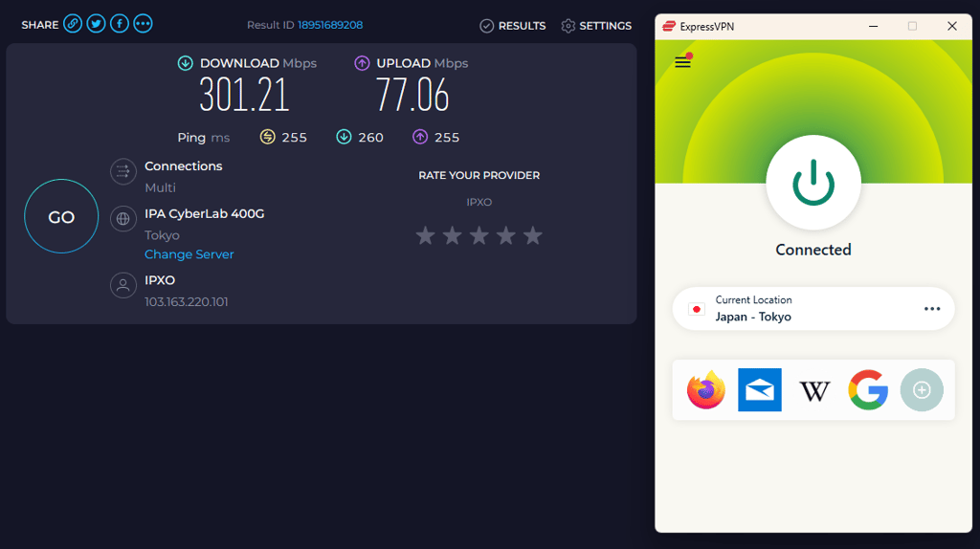Open Speedtest SETTINGS
Screen dimensions: 980x549
[596, 26]
